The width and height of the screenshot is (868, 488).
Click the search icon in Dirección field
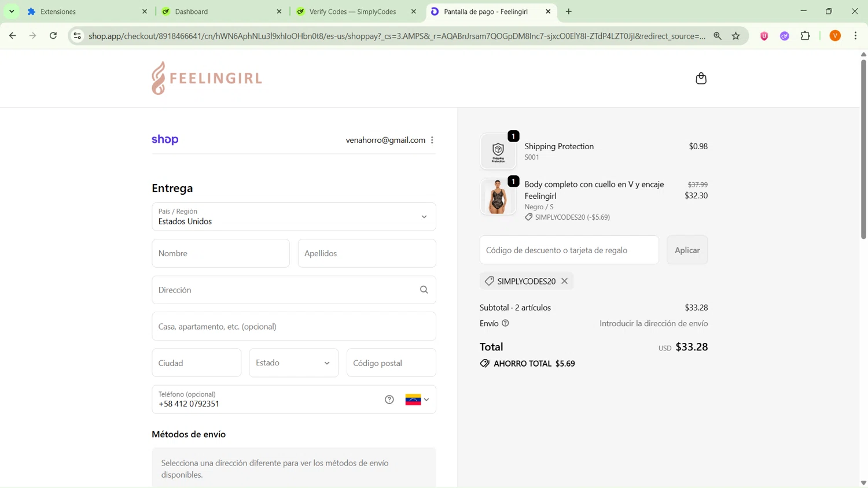pyautogui.click(x=424, y=290)
